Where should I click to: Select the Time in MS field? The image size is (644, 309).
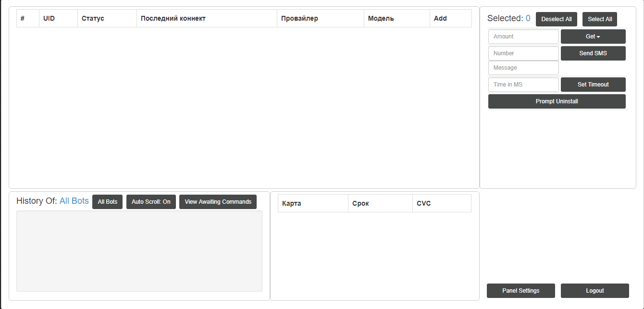pos(523,85)
